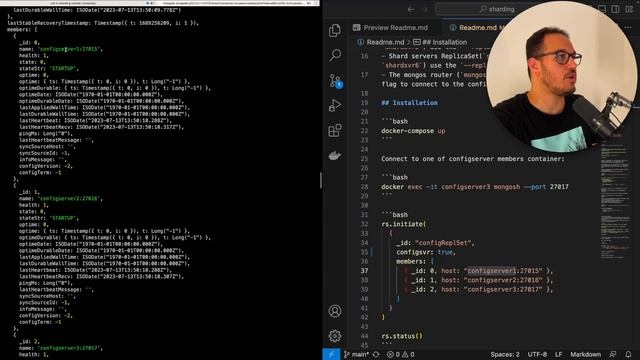
Task: Click the 'rs.initiate(' line in editor
Action: coord(404,224)
